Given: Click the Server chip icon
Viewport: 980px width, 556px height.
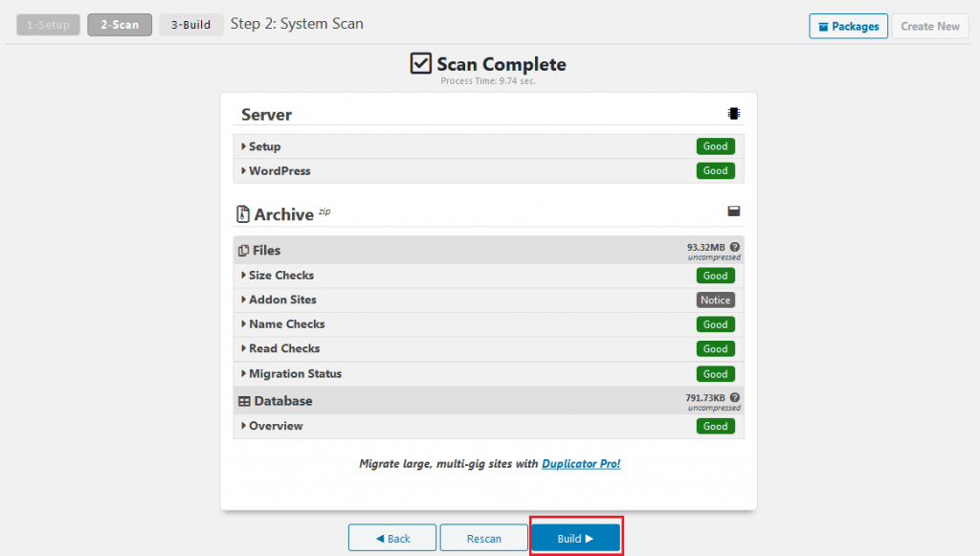Looking at the screenshot, I should pyautogui.click(x=734, y=113).
